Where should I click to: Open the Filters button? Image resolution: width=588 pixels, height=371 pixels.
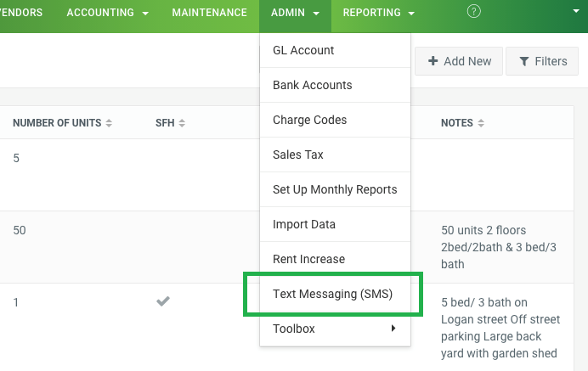tap(542, 61)
